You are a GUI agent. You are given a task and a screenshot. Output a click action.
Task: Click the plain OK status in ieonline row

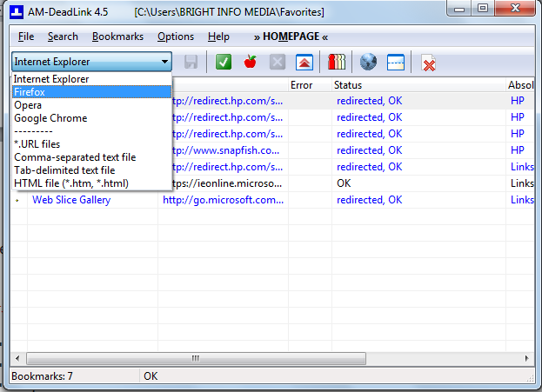coord(344,183)
